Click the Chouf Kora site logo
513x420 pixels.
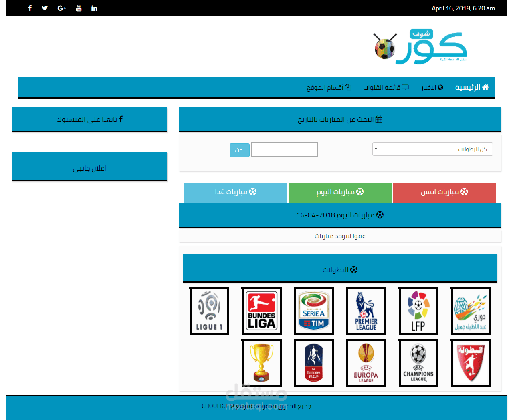(x=420, y=47)
